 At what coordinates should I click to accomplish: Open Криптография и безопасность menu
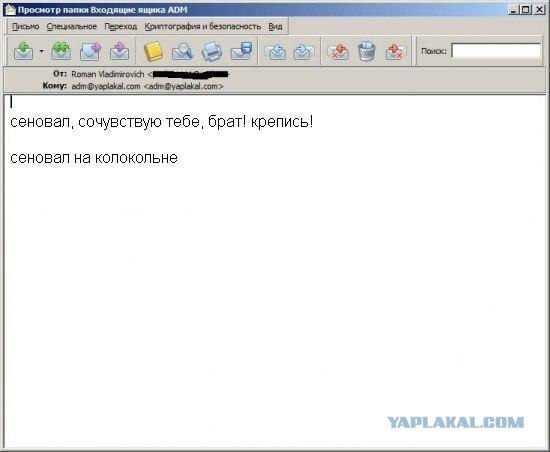[203, 27]
